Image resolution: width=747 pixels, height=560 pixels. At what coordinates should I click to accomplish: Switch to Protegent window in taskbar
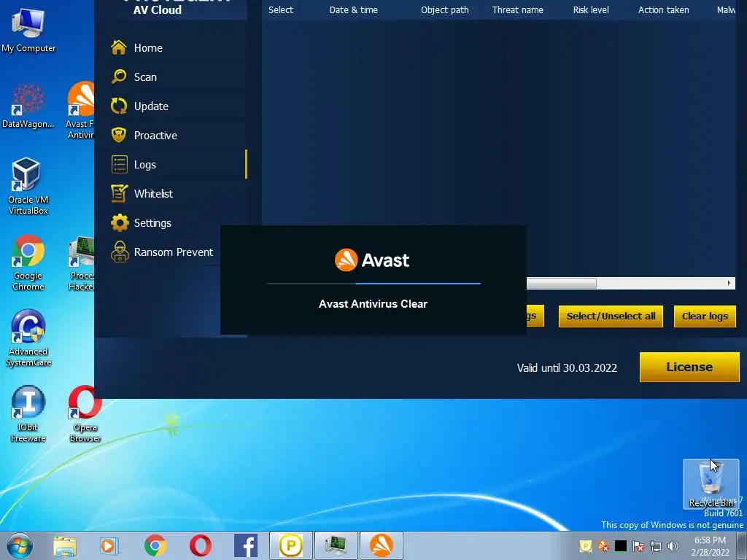(290, 545)
